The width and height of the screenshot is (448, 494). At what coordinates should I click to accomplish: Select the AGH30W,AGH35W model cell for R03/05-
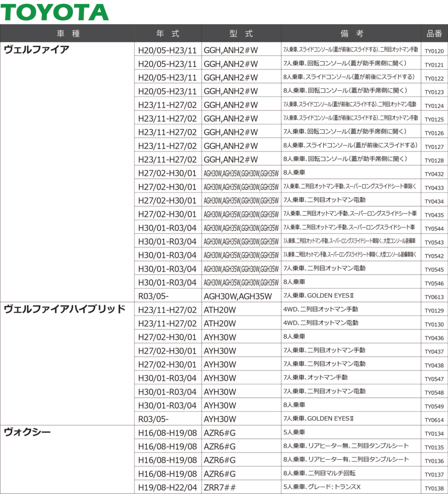click(238, 296)
